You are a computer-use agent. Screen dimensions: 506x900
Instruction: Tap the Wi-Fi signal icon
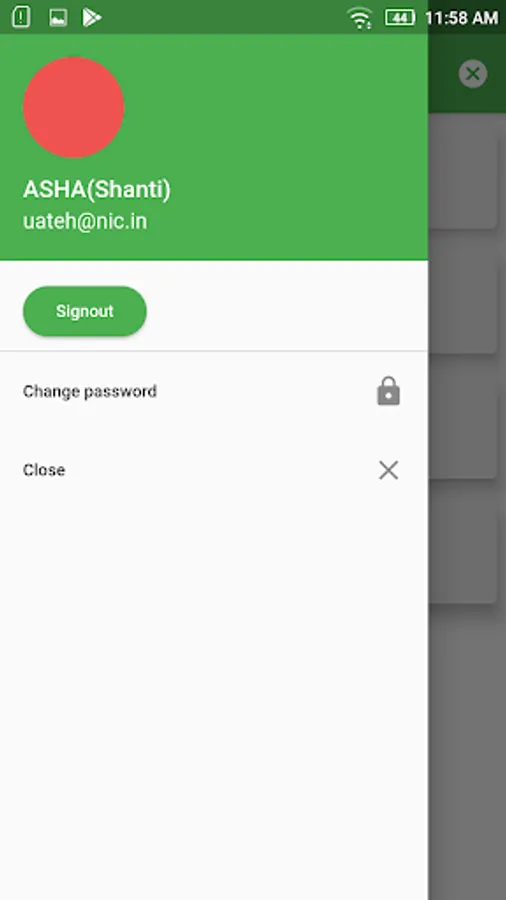coord(360,18)
